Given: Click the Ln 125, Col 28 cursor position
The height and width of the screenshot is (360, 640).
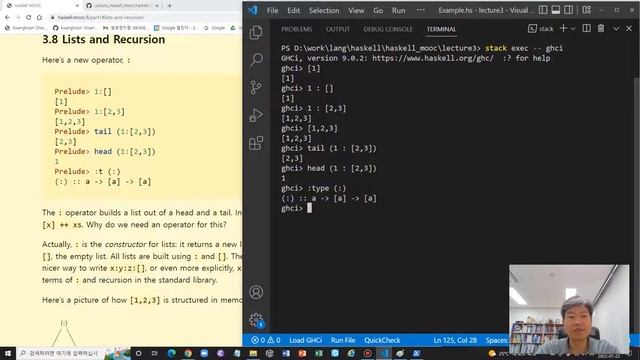Looking at the screenshot, I should click(x=455, y=340).
